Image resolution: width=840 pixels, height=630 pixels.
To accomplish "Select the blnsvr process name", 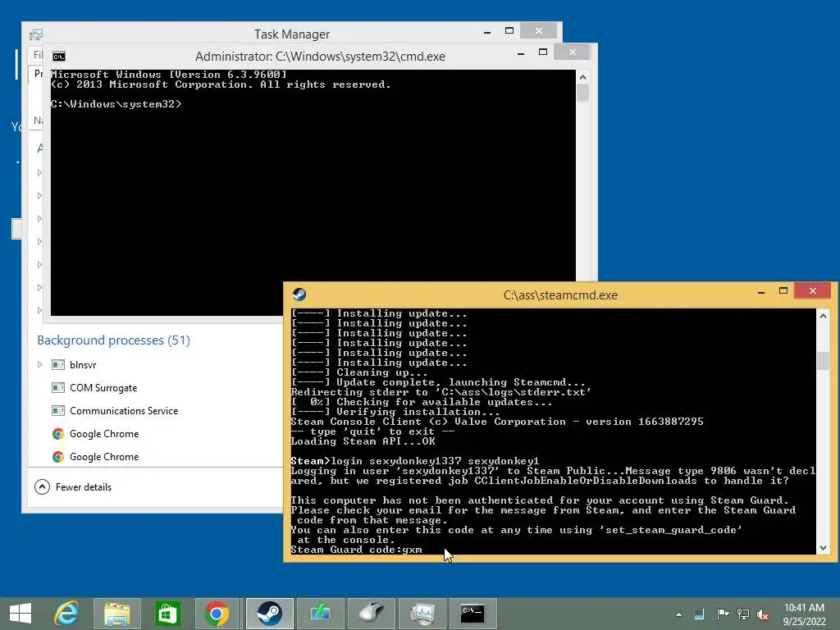I will 83,365.
